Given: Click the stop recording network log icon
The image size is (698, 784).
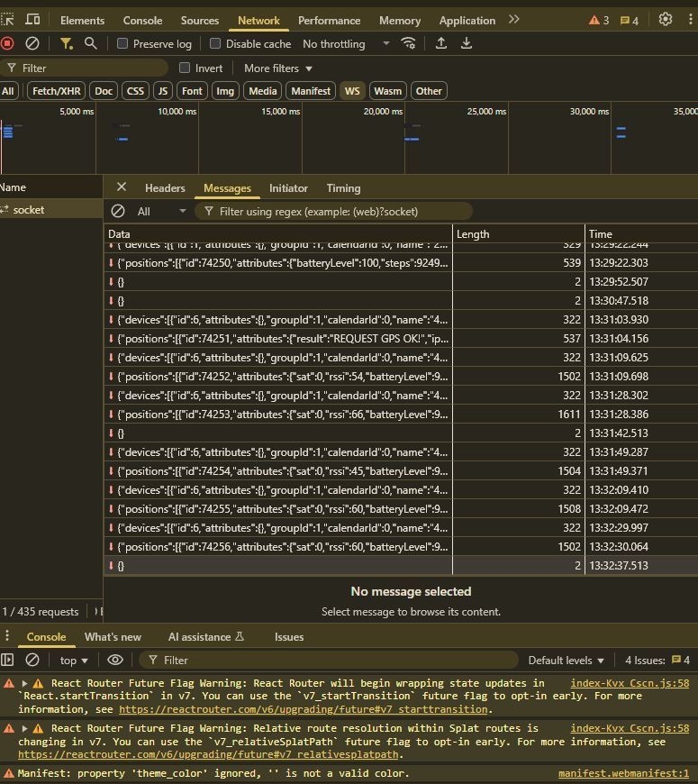Looking at the screenshot, I should point(7,43).
